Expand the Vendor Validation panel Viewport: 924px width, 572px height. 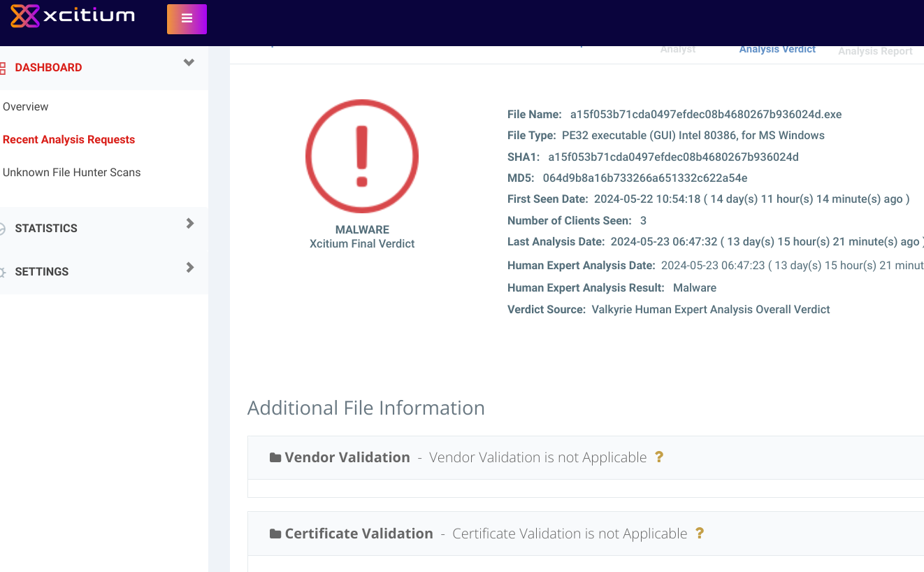586,457
